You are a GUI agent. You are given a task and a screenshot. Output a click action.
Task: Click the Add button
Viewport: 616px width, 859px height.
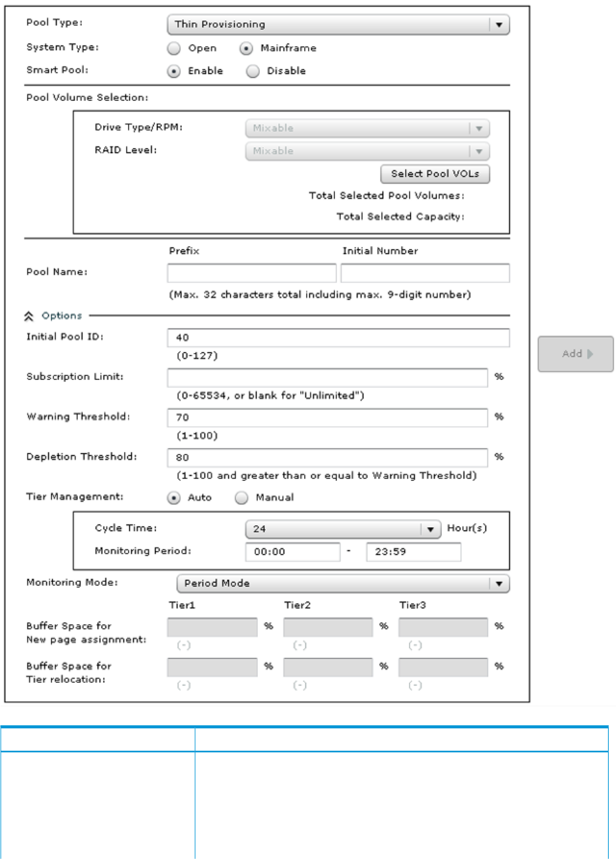[x=576, y=354]
